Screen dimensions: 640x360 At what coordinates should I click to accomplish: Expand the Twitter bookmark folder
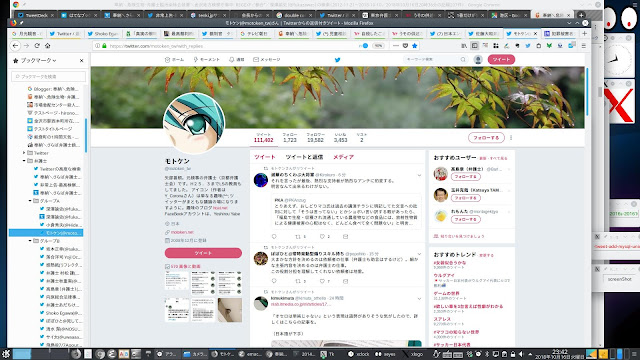(24, 153)
